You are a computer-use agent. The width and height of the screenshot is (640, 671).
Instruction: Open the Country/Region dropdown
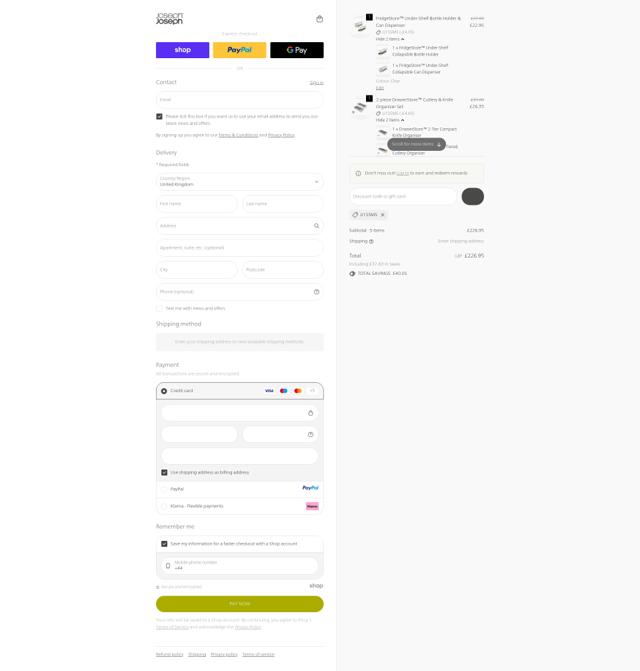240,181
